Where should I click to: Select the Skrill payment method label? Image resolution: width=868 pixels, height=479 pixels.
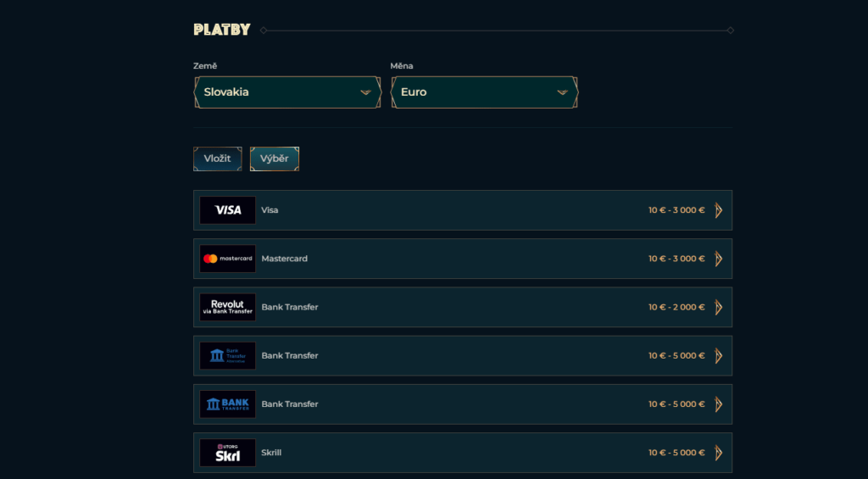(x=271, y=453)
